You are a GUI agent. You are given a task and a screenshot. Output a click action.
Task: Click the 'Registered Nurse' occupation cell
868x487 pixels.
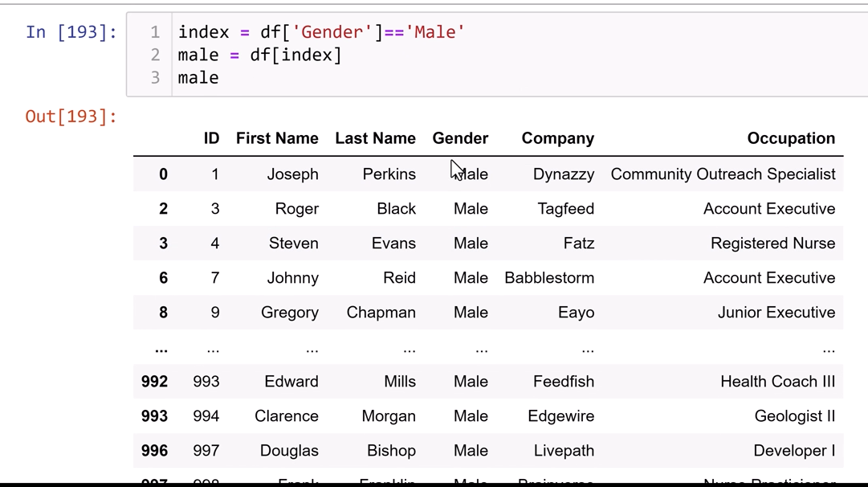pos(772,243)
